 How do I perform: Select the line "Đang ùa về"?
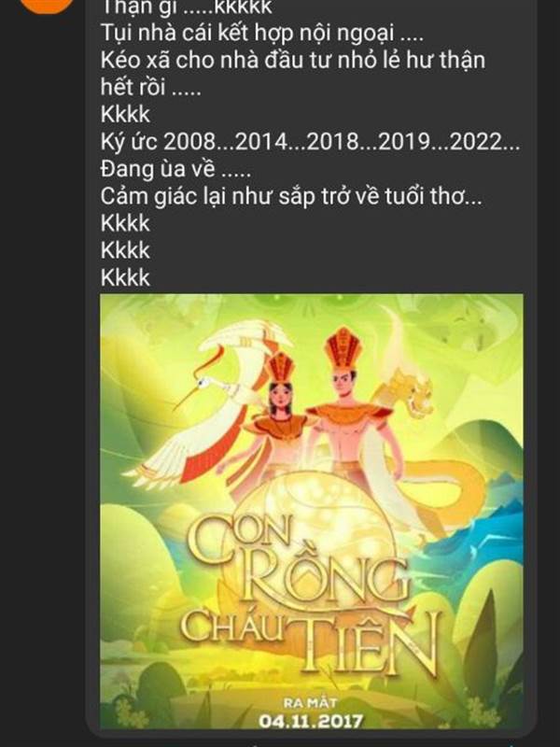(175, 169)
